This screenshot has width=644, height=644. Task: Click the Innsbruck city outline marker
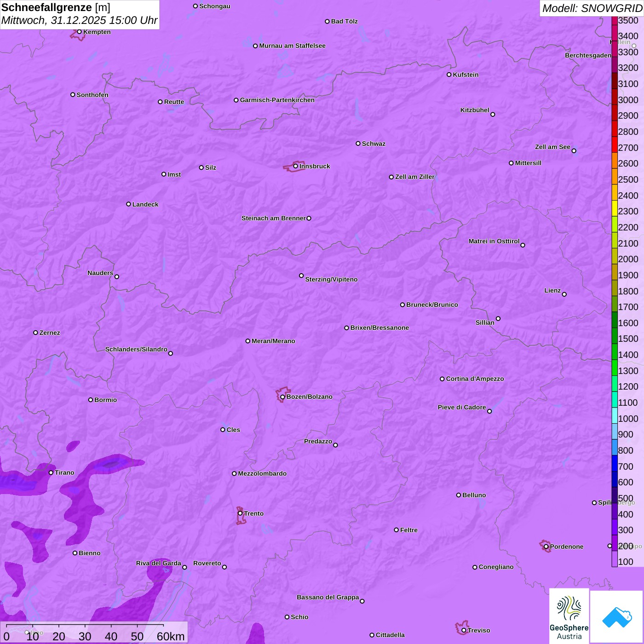coord(294,167)
